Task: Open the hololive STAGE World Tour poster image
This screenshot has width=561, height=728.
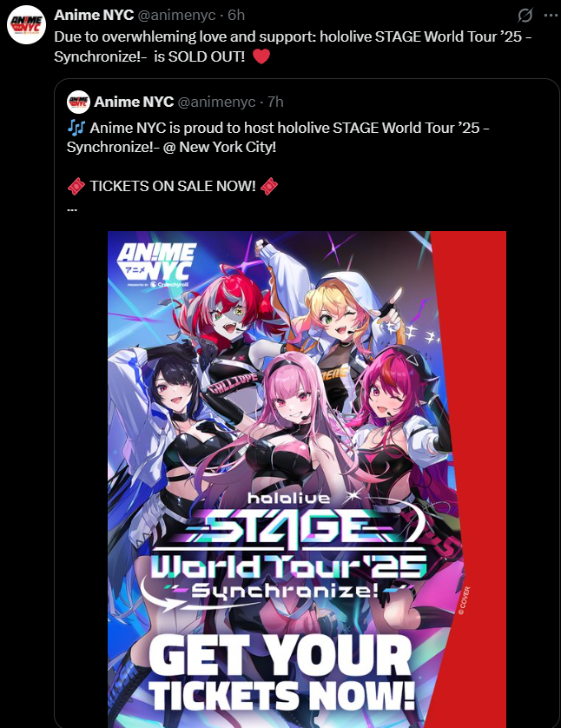Action: (307, 480)
